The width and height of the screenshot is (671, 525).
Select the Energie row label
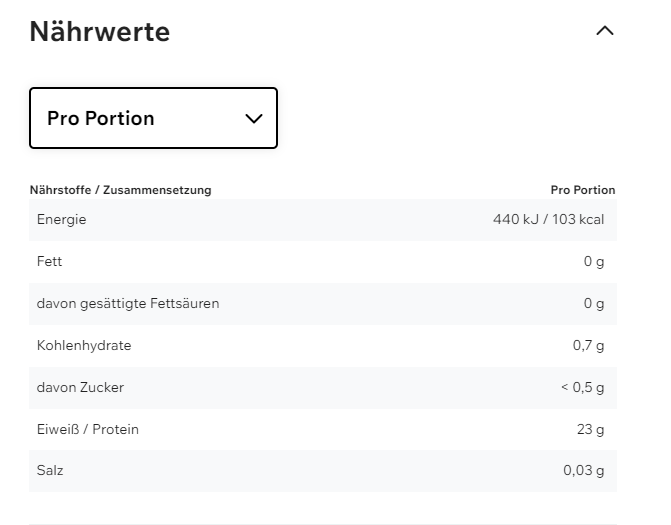[x=61, y=219]
